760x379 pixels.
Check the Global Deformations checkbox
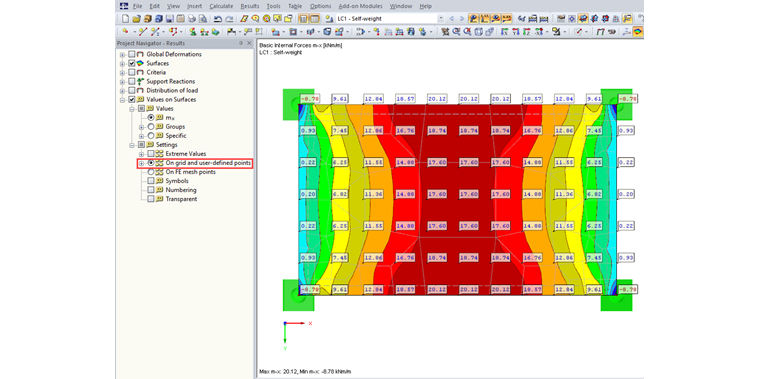[x=132, y=54]
